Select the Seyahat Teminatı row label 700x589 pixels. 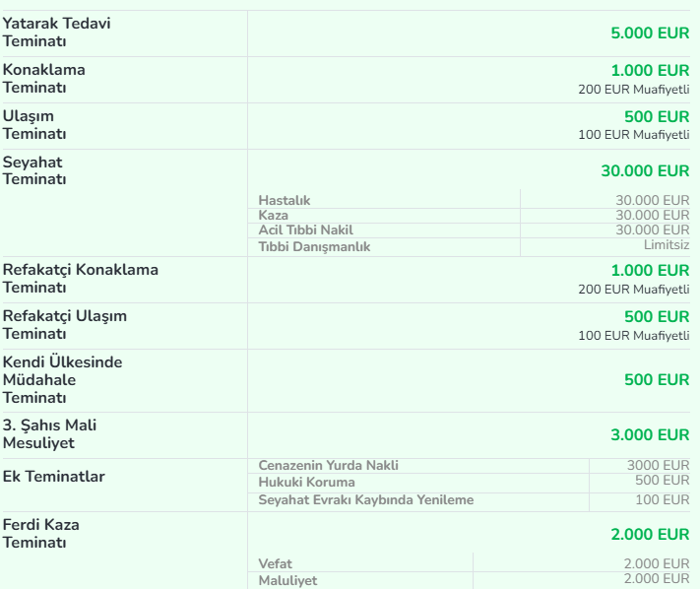click(35, 170)
